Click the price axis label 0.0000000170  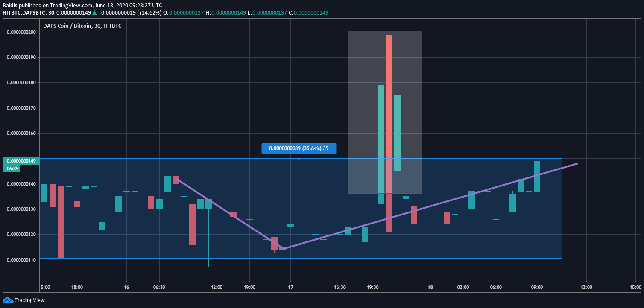(21, 108)
